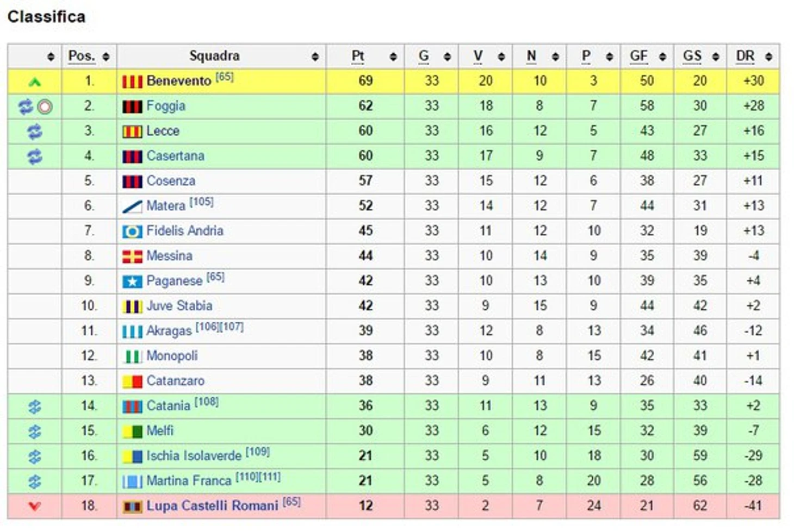Viewport: 794px width, 532px height.
Task: Sort by DR column arrows
Action: pos(768,57)
